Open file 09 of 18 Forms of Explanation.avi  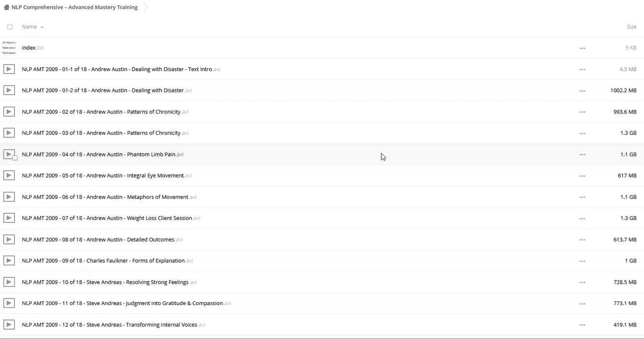click(107, 261)
